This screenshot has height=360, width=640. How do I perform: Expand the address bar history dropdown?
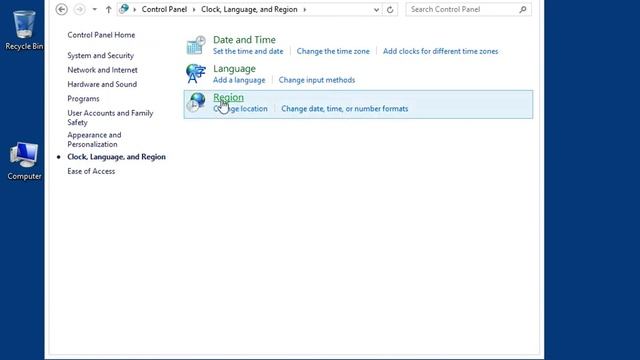(x=376, y=9)
